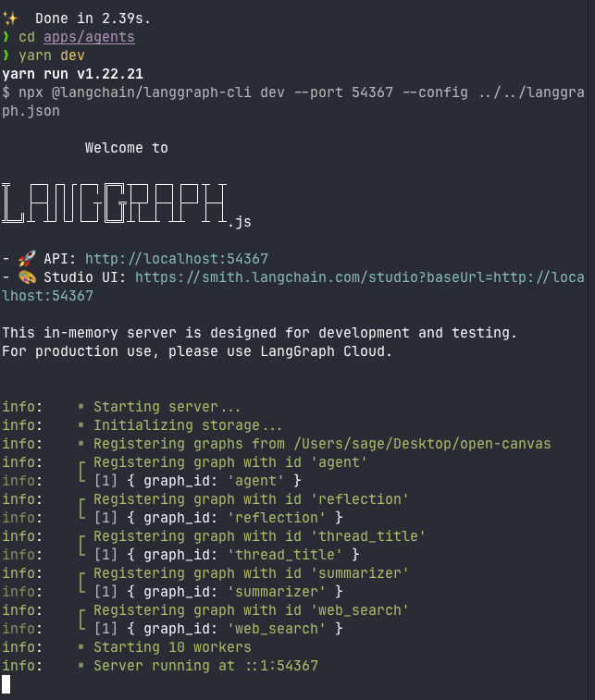Click the "Starting server..." log line
Image resolution: width=595 pixels, height=700 pixels.
tap(167, 407)
